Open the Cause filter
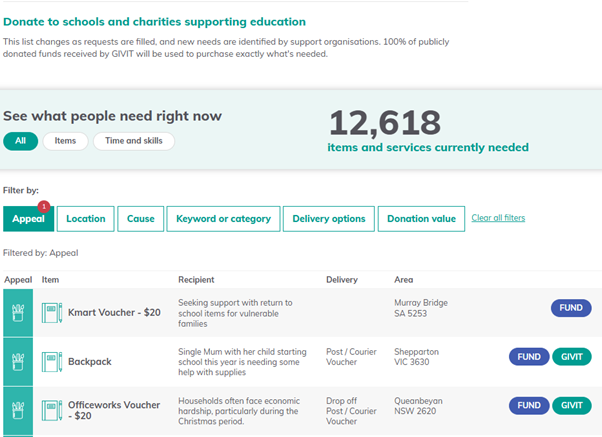This screenshot has width=602, height=437. click(141, 219)
